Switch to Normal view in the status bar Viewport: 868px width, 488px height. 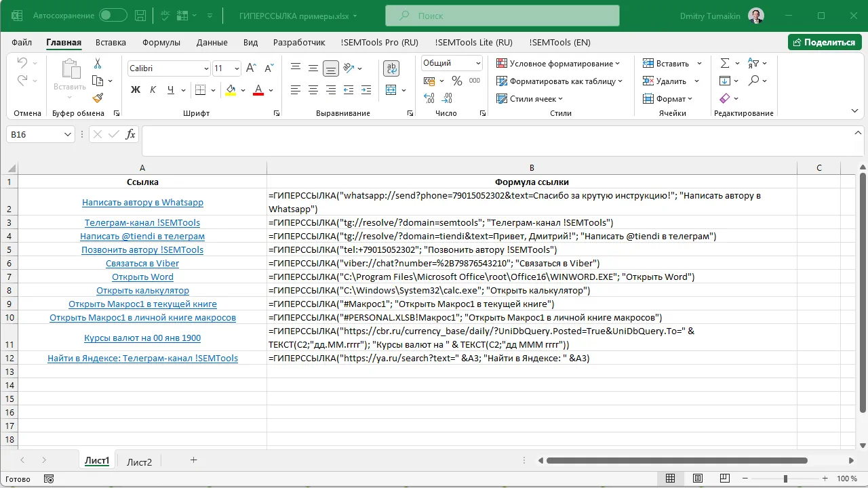click(x=670, y=479)
